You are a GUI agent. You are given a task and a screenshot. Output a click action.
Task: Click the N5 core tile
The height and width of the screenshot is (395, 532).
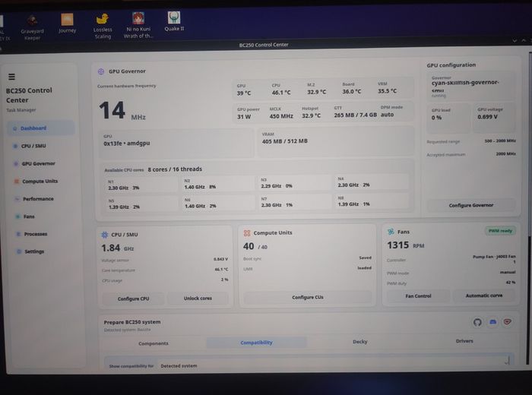(140, 204)
